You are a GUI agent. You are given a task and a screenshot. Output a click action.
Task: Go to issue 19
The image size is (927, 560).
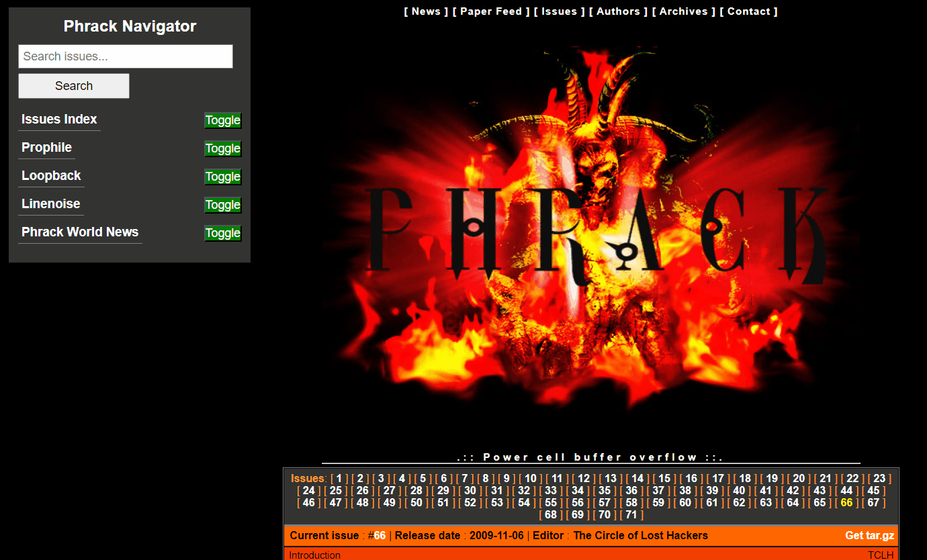tap(772, 479)
